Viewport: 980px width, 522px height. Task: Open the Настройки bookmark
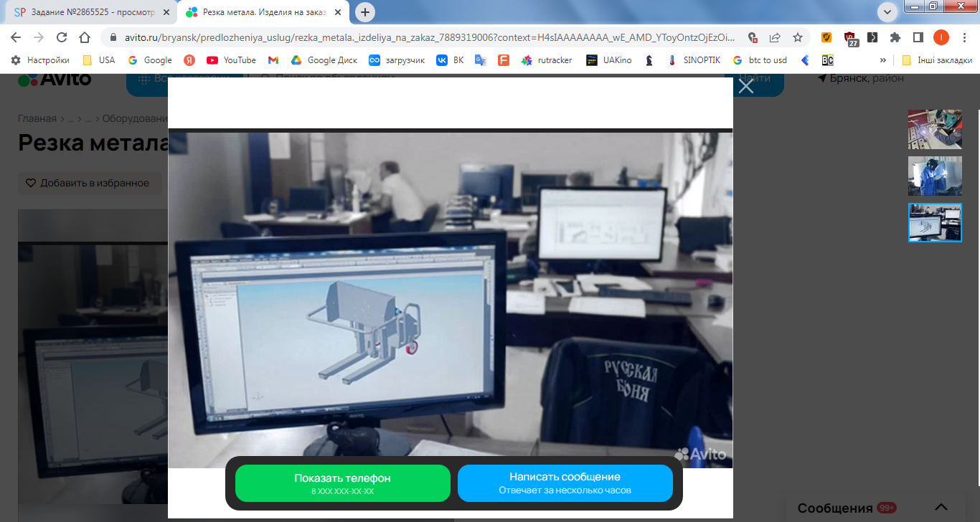pos(40,60)
